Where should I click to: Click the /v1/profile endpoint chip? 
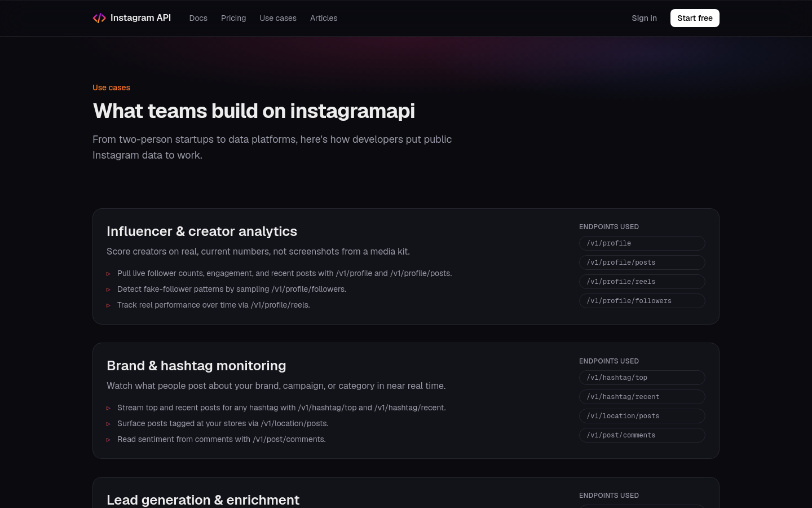pos(642,243)
